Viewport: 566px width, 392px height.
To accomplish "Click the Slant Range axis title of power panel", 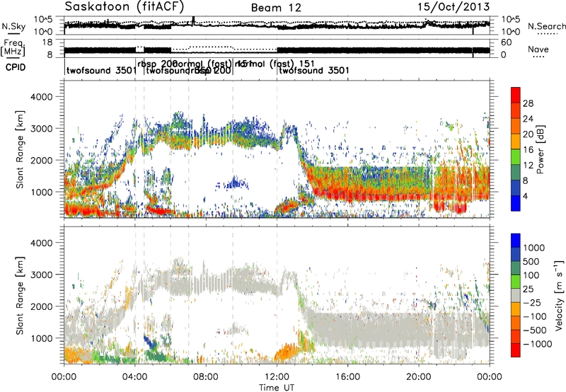I will (20, 149).
